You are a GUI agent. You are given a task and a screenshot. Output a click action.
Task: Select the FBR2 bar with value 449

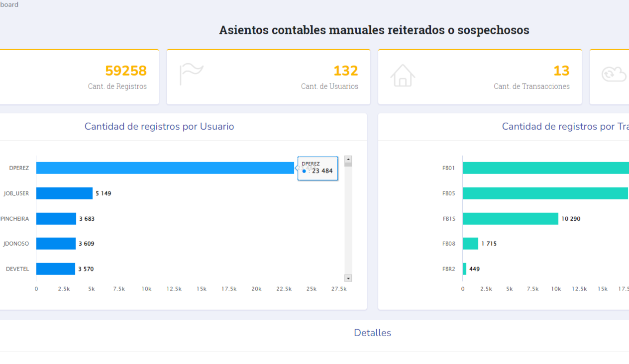pyautogui.click(x=464, y=269)
